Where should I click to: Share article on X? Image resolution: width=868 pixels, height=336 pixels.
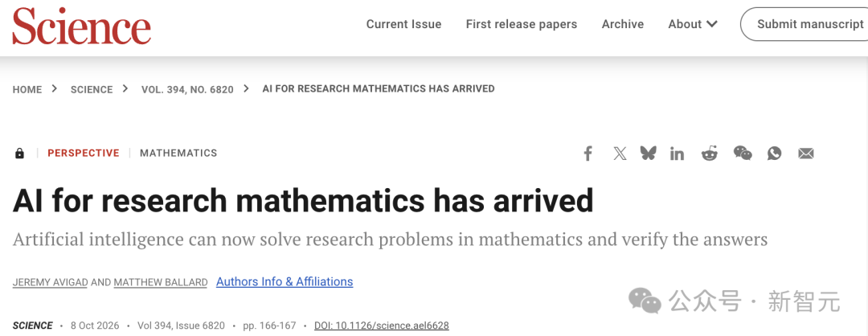point(620,154)
